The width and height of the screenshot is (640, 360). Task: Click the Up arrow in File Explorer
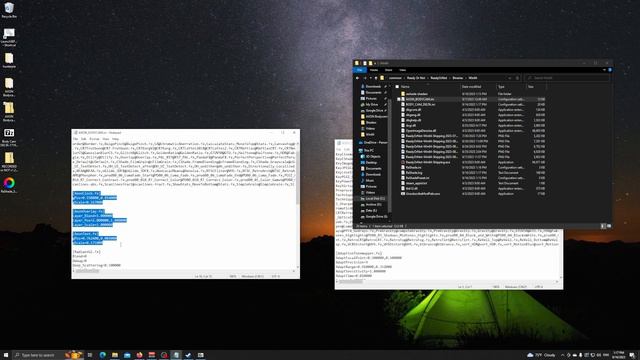click(x=376, y=78)
